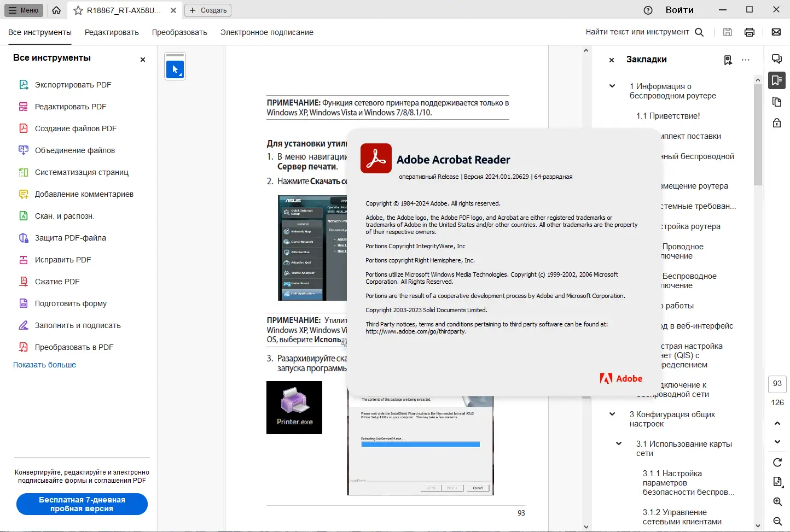The width and height of the screenshot is (790, 532).
Task: Go to the Home screen icon
Action: coord(56,10)
